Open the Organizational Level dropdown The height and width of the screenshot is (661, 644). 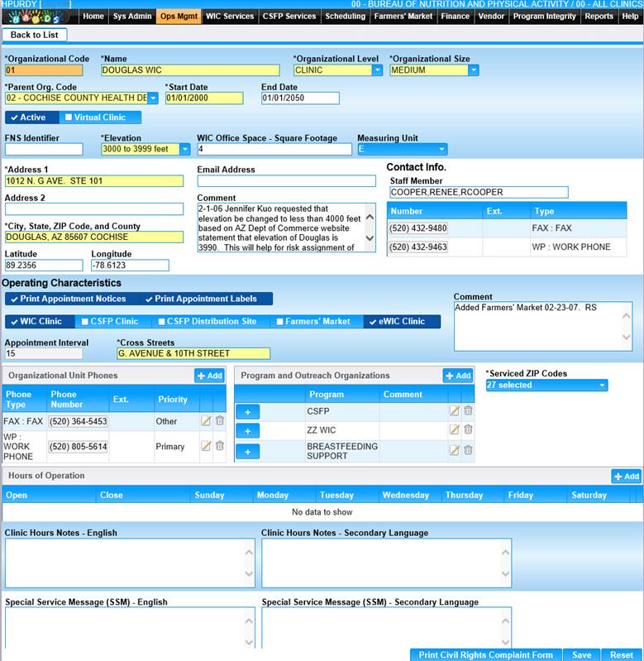tap(377, 70)
